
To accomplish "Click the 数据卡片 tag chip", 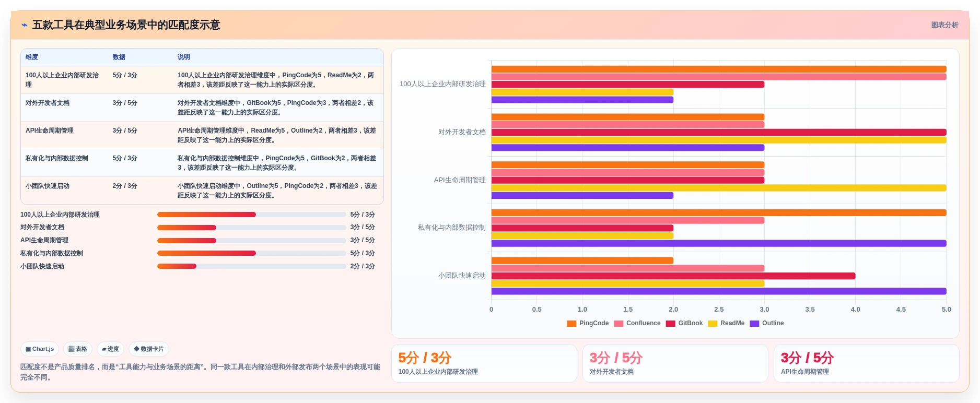I will point(149,349).
